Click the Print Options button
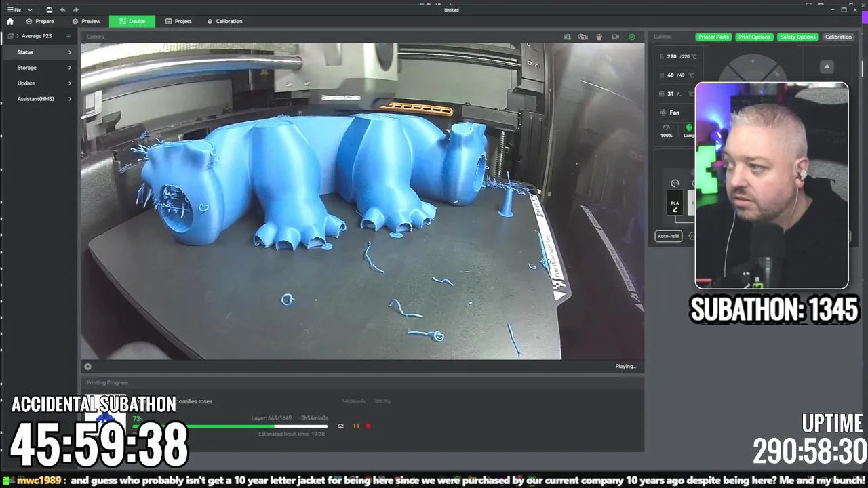 (754, 37)
